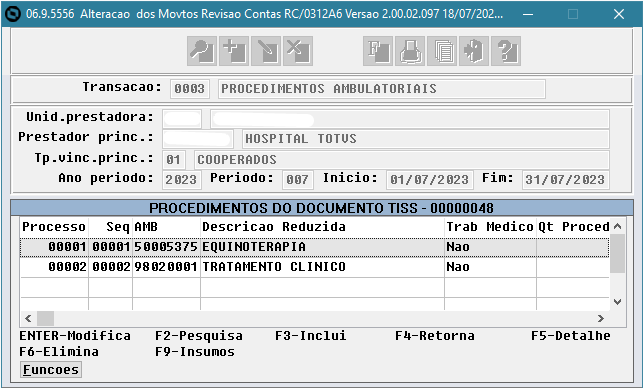Screen dimensions: 643x388
Task: Click the vertical scrollbar down arrow
Action: coord(618,302)
